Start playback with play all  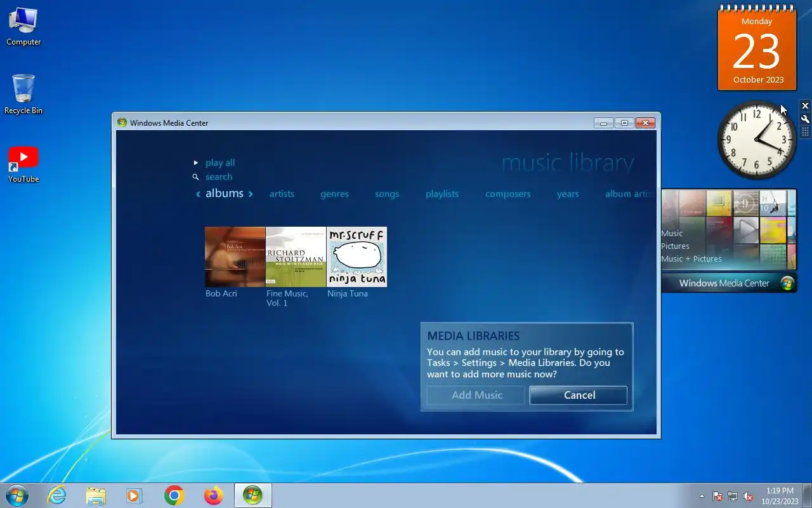point(219,163)
